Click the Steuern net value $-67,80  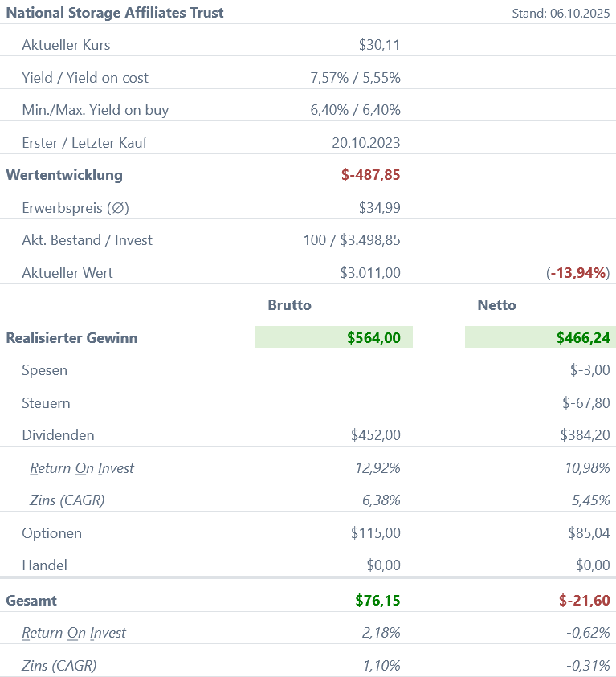tap(585, 403)
